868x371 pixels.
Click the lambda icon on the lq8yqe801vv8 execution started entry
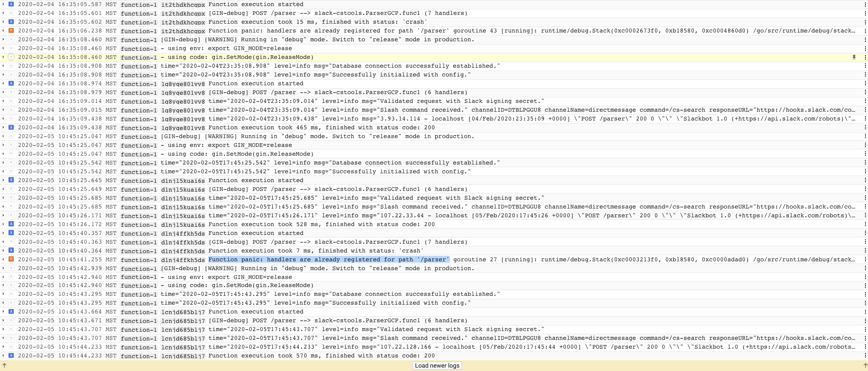[x=11, y=84]
